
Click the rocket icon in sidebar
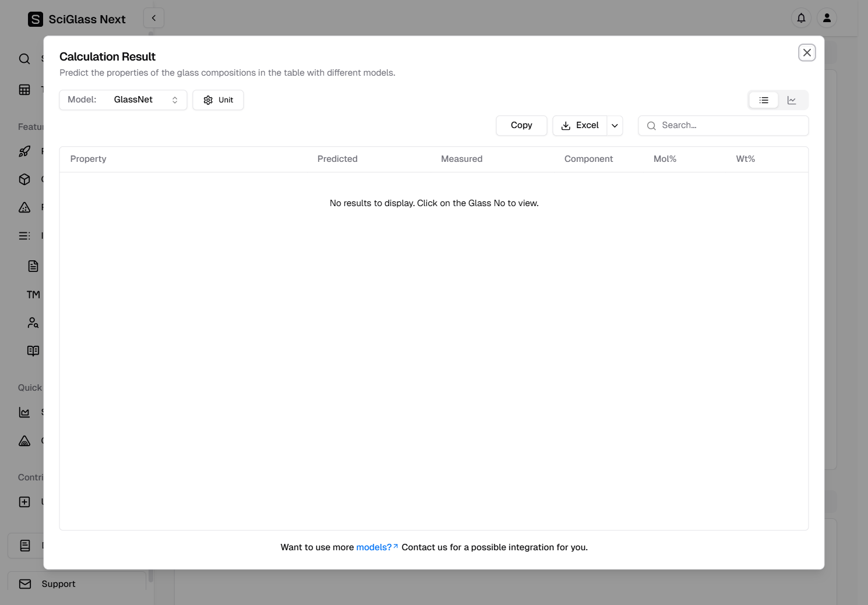(24, 151)
